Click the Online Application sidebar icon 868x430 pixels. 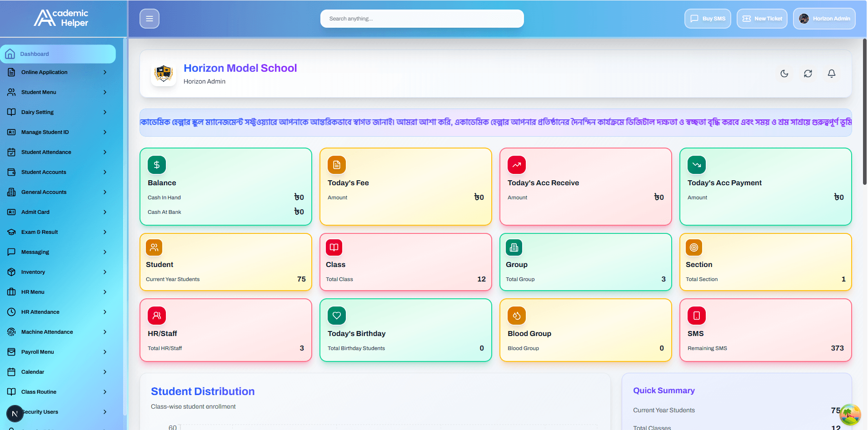(11, 72)
